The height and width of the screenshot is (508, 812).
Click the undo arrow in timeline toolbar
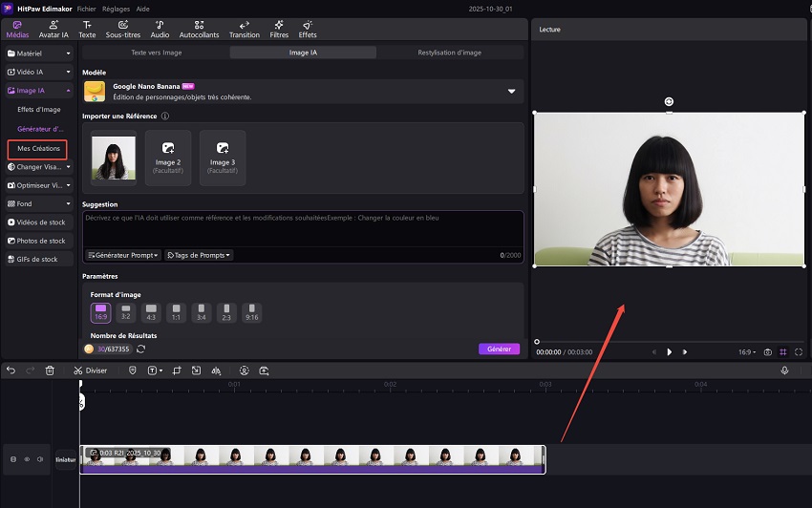coord(9,370)
